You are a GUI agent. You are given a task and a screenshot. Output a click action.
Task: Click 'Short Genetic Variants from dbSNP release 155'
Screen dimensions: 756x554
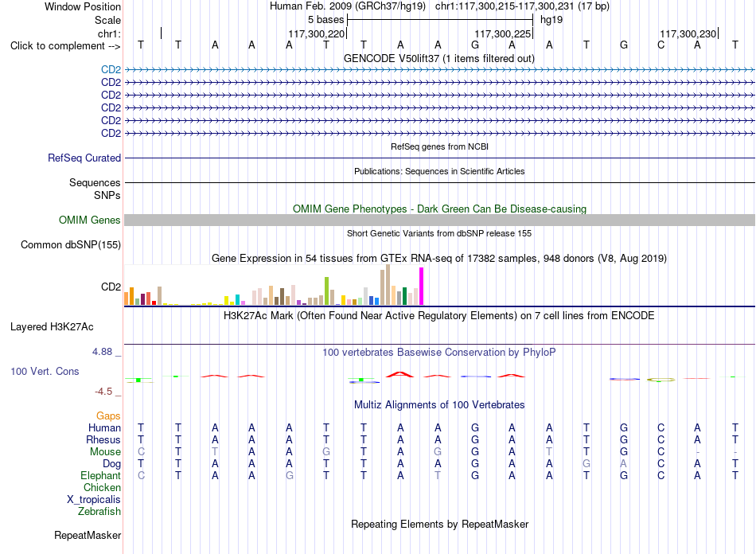[x=439, y=233]
